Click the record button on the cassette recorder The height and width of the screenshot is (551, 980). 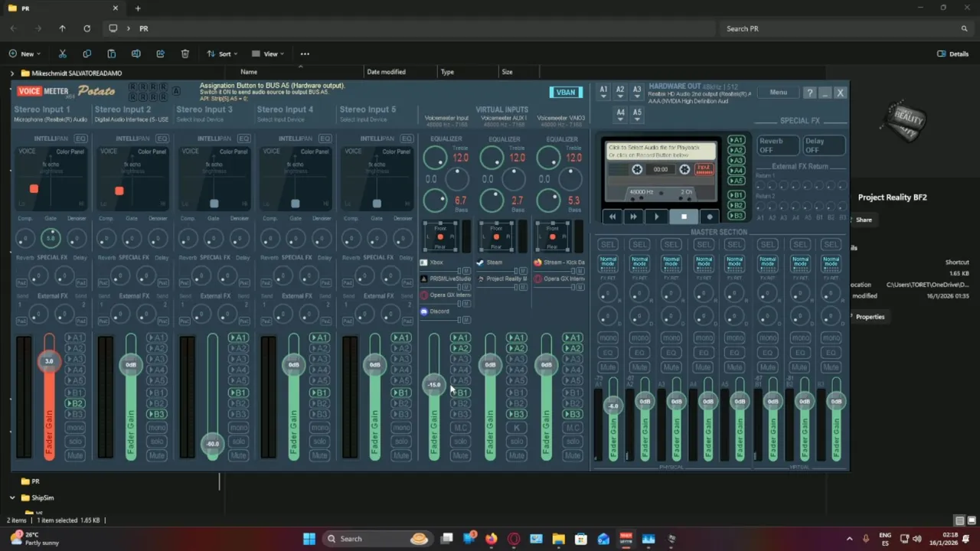pyautogui.click(x=710, y=217)
